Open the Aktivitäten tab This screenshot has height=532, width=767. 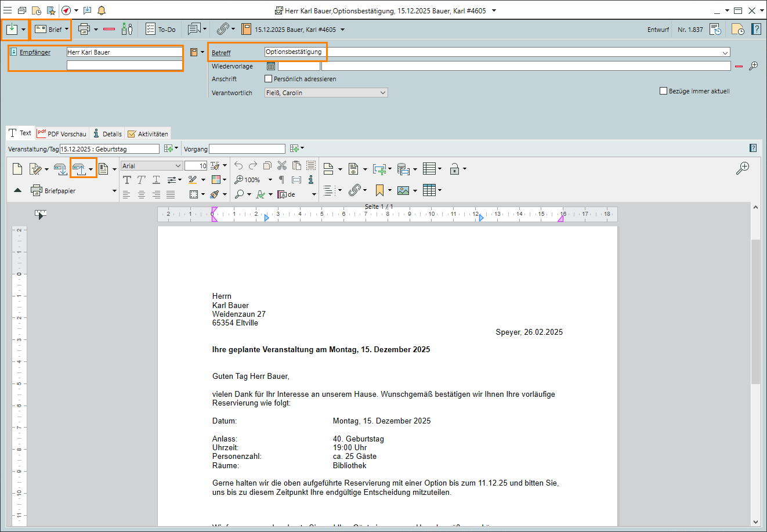148,134
